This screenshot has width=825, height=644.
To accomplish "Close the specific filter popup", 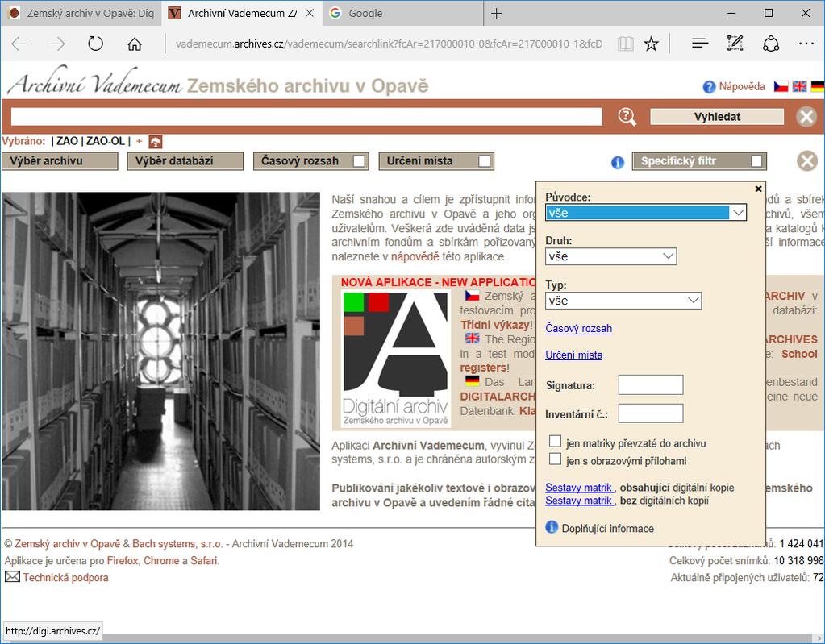I will (x=758, y=189).
